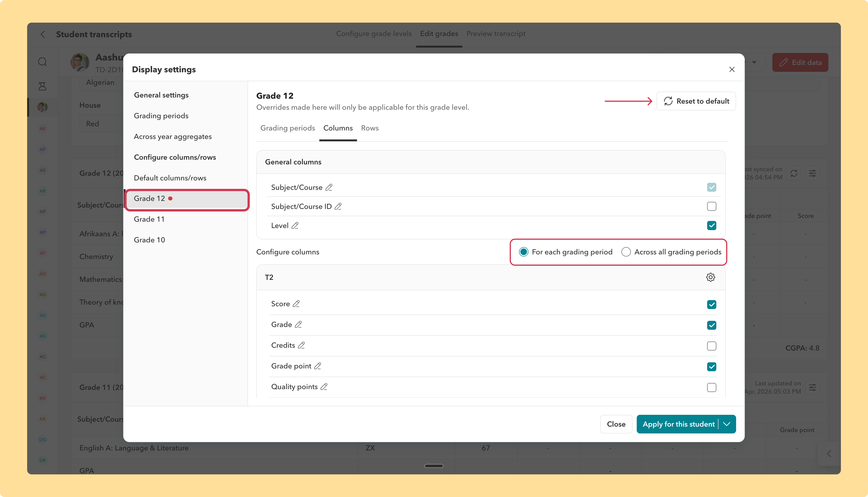Click the pencil icon next to Subject/Course
The width and height of the screenshot is (868, 497).
(x=329, y=187)
